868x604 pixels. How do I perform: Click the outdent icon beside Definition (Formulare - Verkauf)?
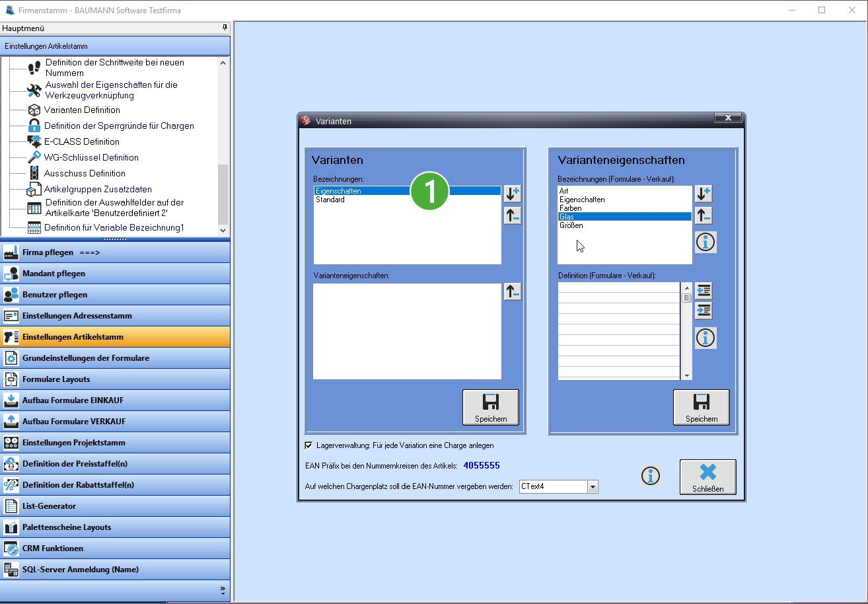click(704, 291)
